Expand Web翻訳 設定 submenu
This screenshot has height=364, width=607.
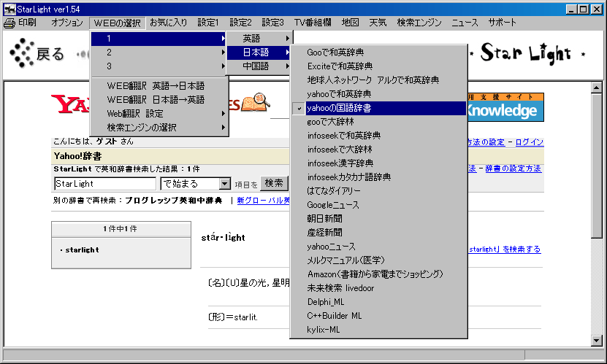tap(159, 114)
